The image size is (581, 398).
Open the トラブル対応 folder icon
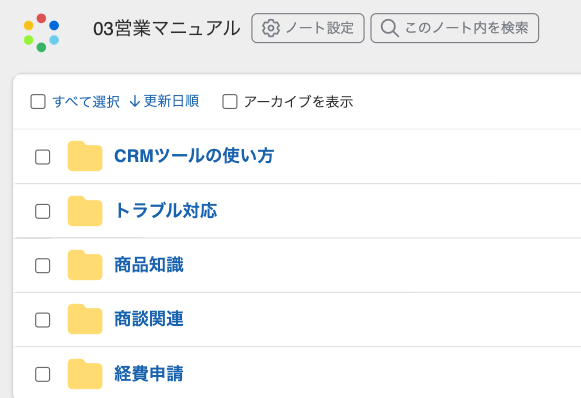pos(85,211)
